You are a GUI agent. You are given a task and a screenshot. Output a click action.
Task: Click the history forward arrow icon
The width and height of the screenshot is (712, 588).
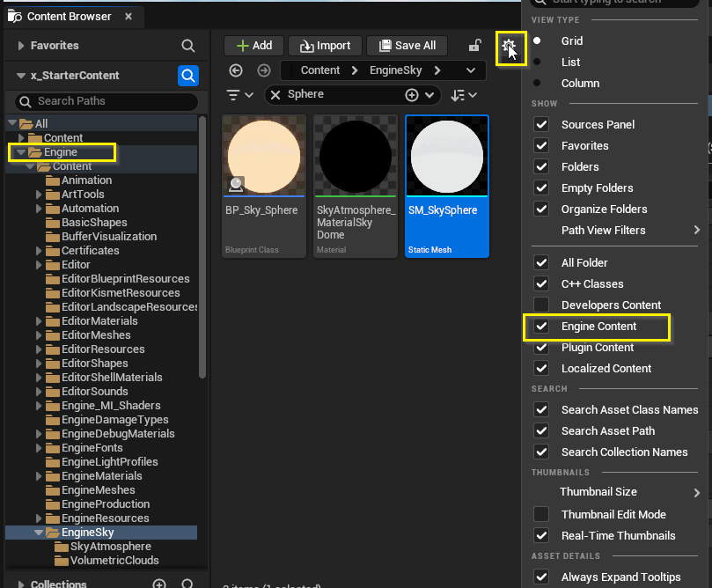263,70
